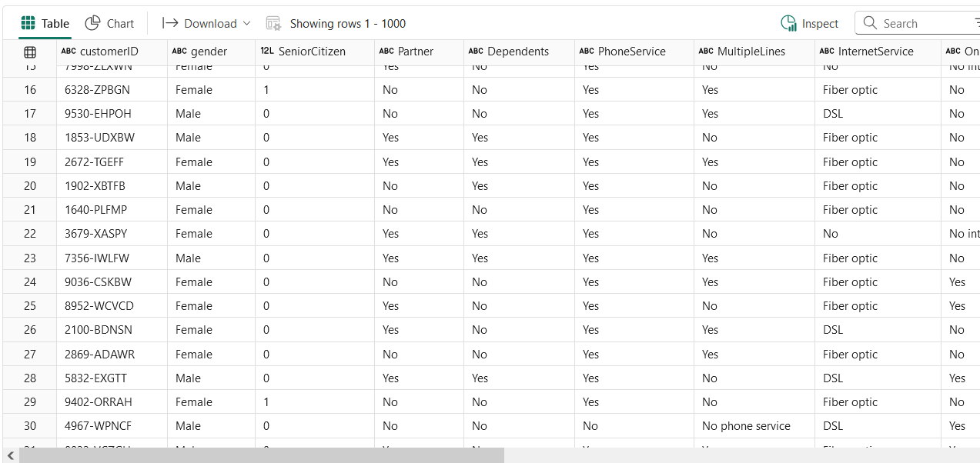Click the Download button
This screenshot has width=980, height=463.
pyautogui.click(x=206, y=23)
